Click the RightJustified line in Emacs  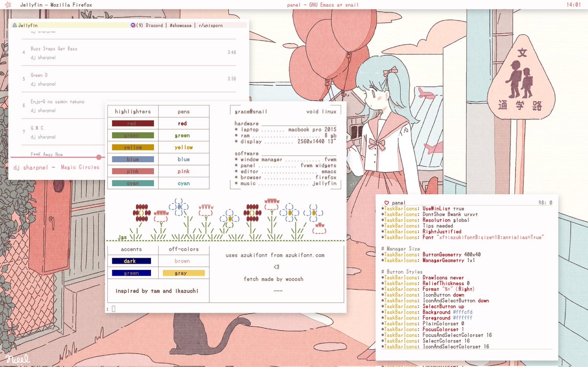click(x=421, y=231)
